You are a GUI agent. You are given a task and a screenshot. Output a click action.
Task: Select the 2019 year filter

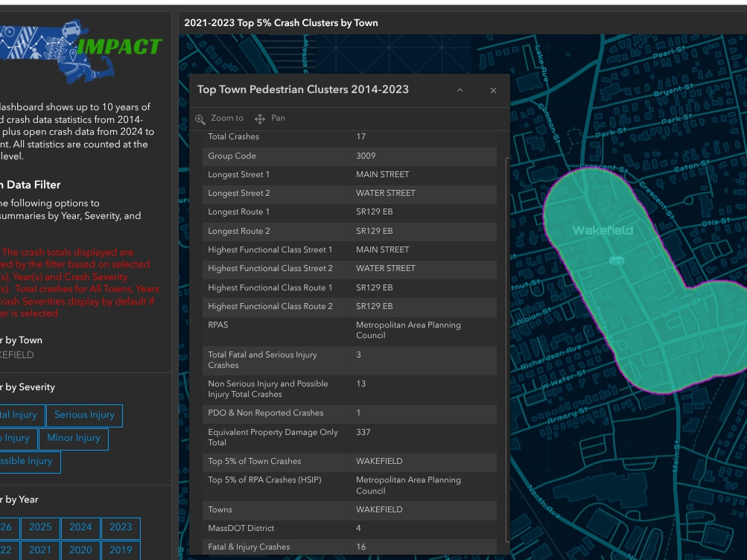pyautogui.click(x=121, y=550)
